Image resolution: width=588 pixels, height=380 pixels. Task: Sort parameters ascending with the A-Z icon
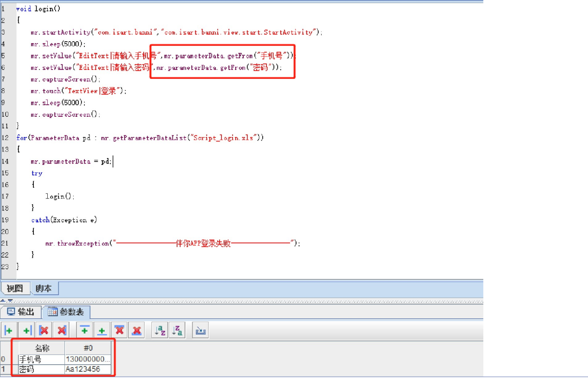(160, 330)
